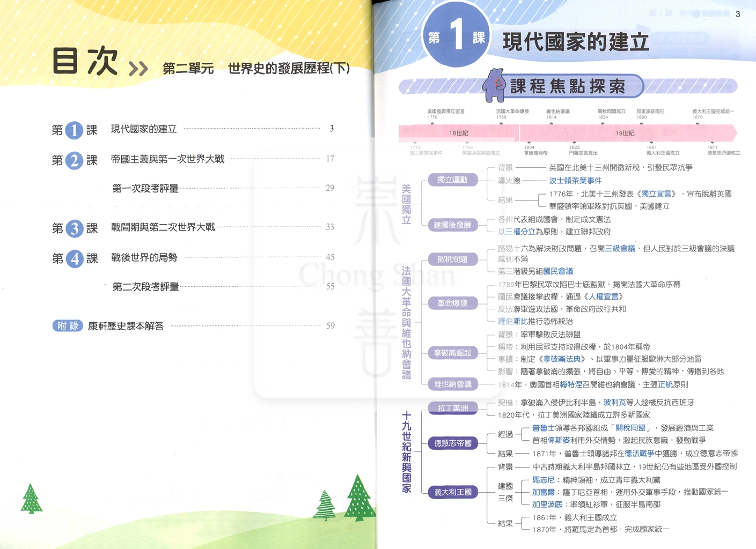Click blue keyword 梅特涅
756x549 pixels.
(x=571, y=384)
